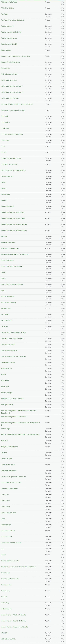Open Halo 3: ODST Campaign Edition

click(x=12, y=284)
